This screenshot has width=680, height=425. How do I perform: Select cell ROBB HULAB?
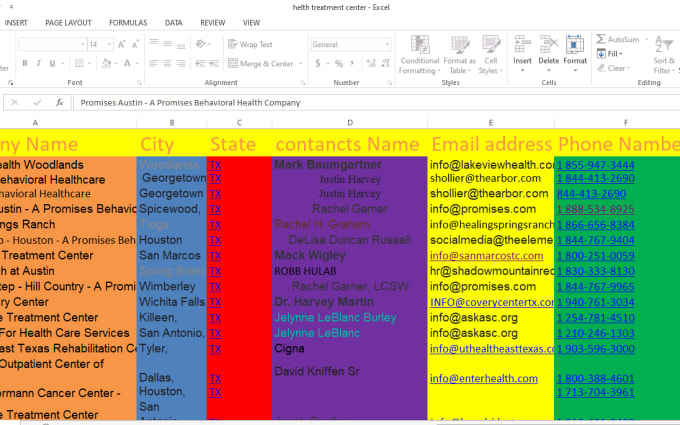[x=305, y=271]
